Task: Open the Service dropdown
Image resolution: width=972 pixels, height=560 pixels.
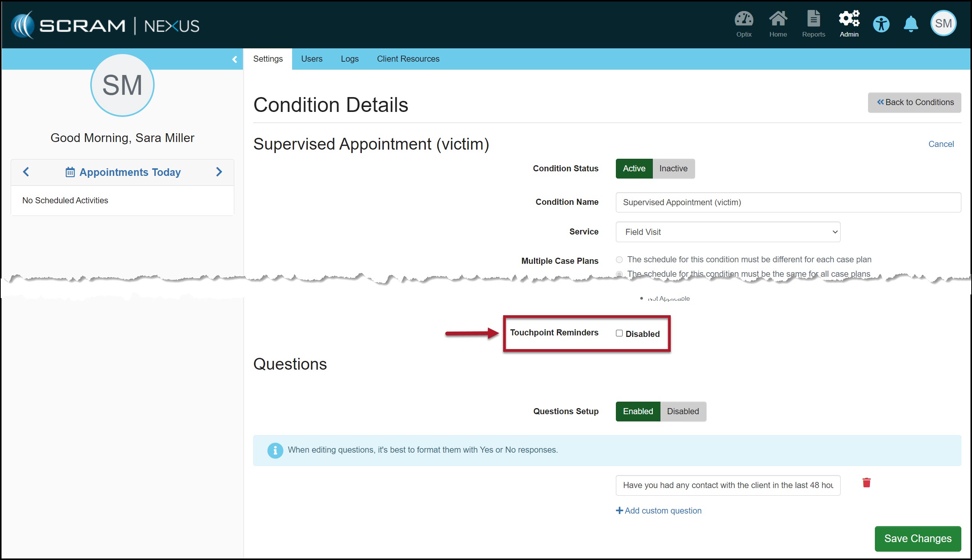Action: (727, 232)
